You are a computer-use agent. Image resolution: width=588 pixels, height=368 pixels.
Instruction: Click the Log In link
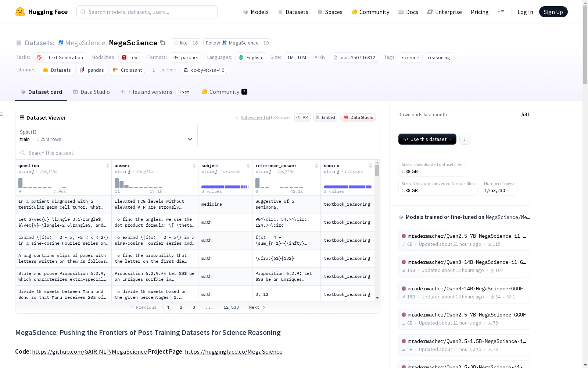525,12
